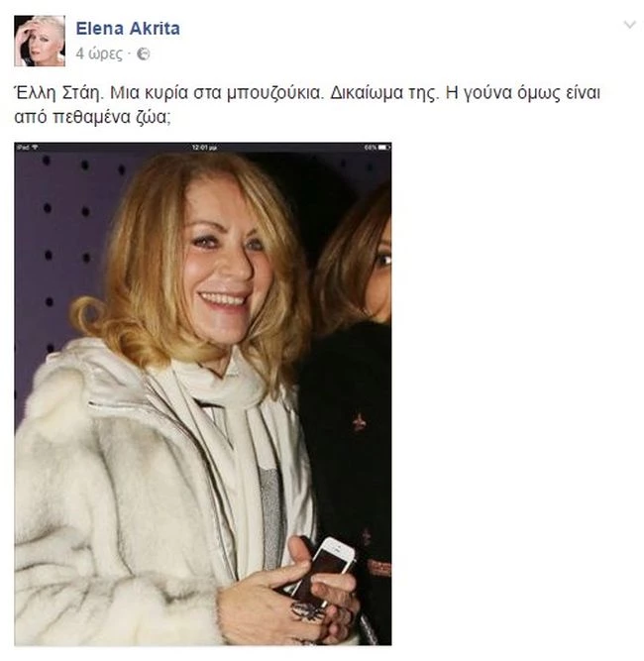The width and height of the screenshot is (644, 661).
Task: Open the post via '4 ώρες' timestamp
Action: (99, 54)
